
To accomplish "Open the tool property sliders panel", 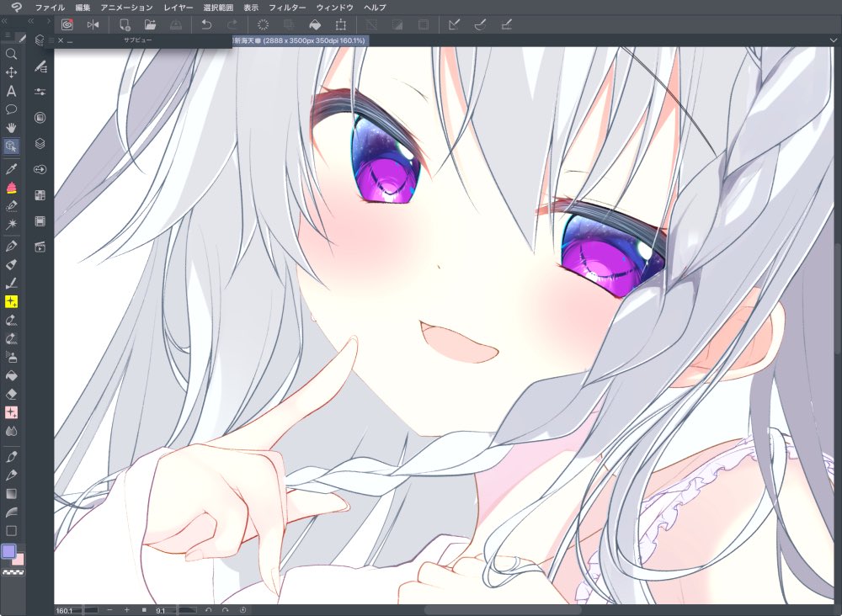I will click(x=40, y=92).
